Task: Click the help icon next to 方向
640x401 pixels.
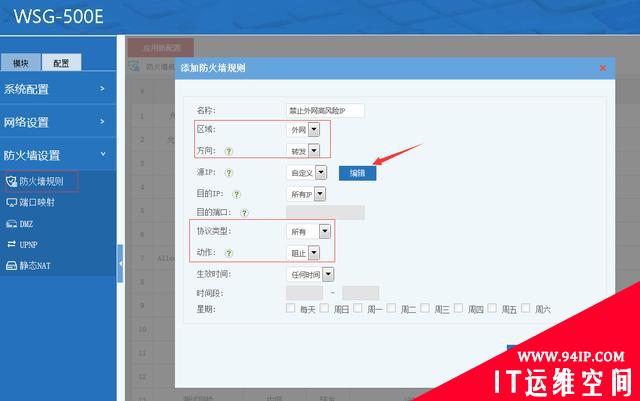Action: [229, 151]
